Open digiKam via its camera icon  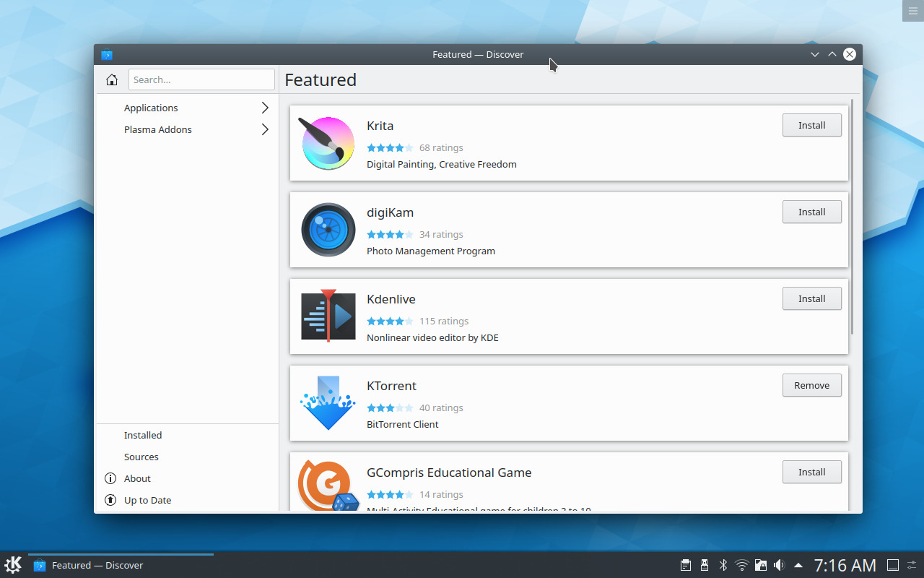point(328,230)
